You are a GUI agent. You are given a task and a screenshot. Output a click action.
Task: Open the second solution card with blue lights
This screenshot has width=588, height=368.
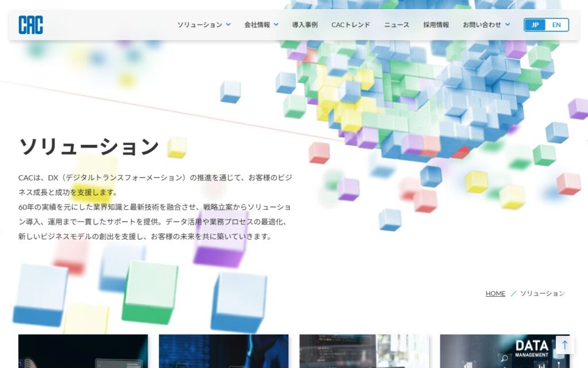(x=223, y=351)
